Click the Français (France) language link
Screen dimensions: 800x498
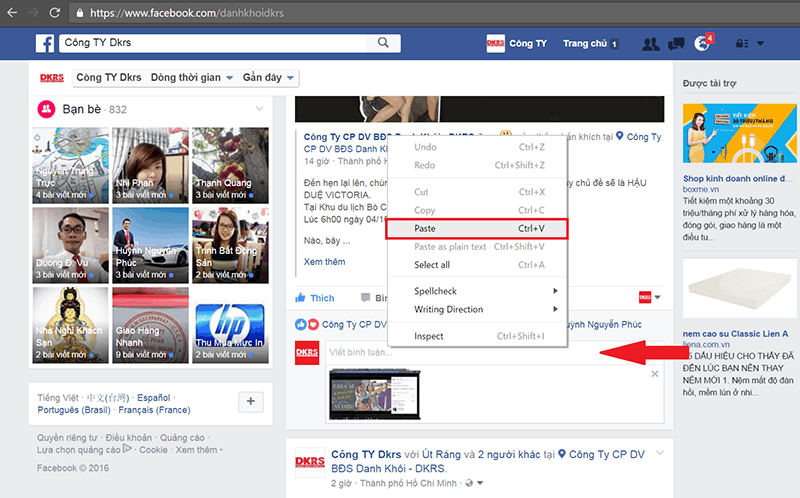(154, 410)
